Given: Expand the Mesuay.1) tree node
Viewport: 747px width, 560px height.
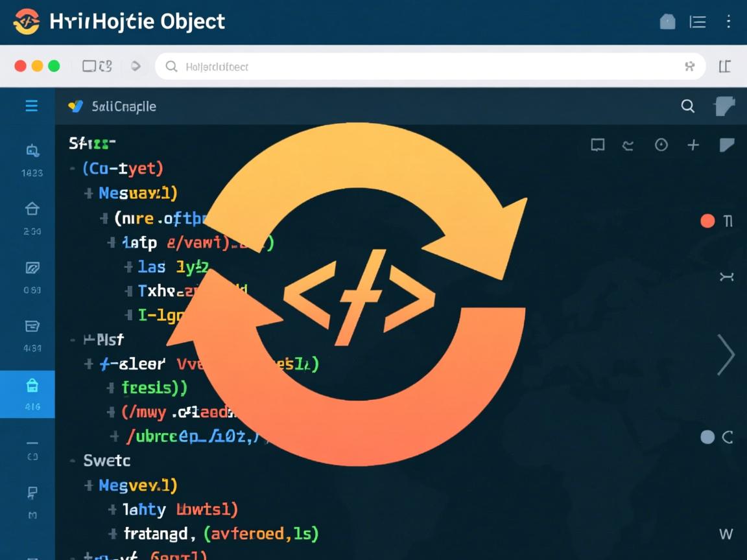Looking at the screenshot, I should [x=89, y=193].
